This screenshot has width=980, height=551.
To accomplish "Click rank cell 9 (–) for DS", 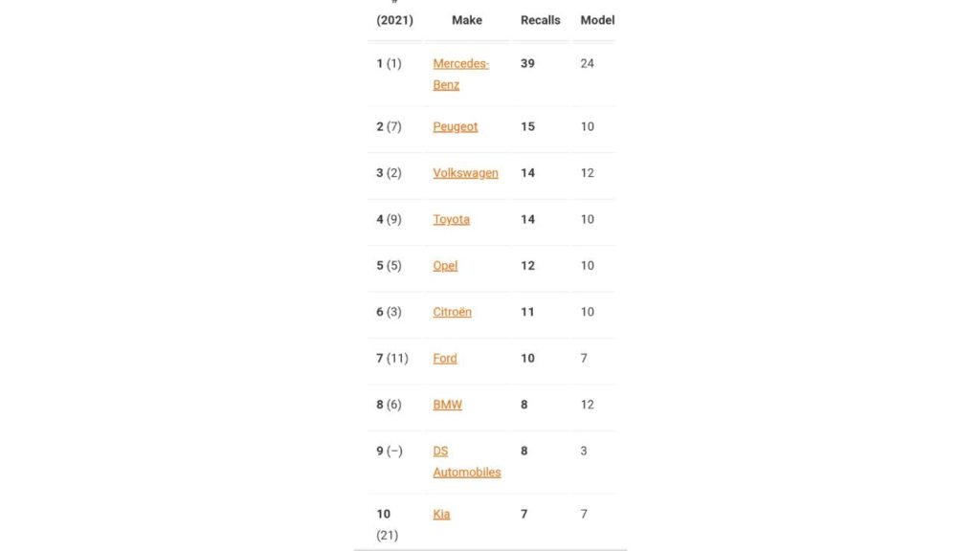I will [x=390, y=452].
